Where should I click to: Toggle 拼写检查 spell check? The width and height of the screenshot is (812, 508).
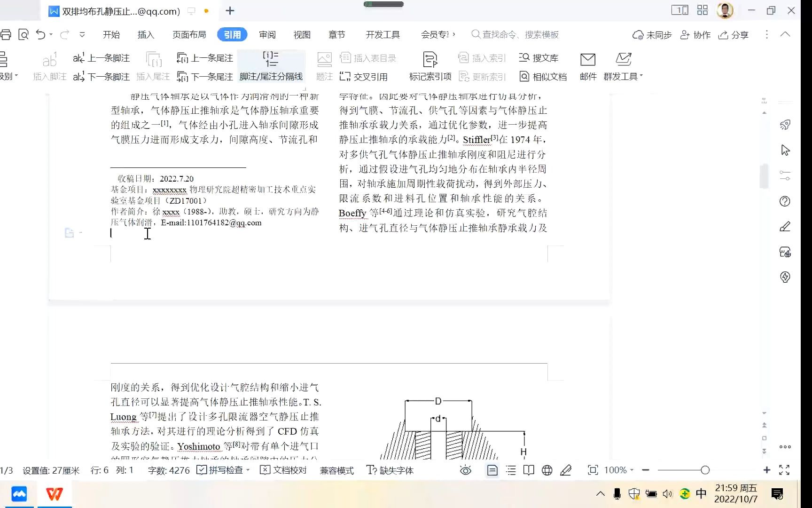219,470
